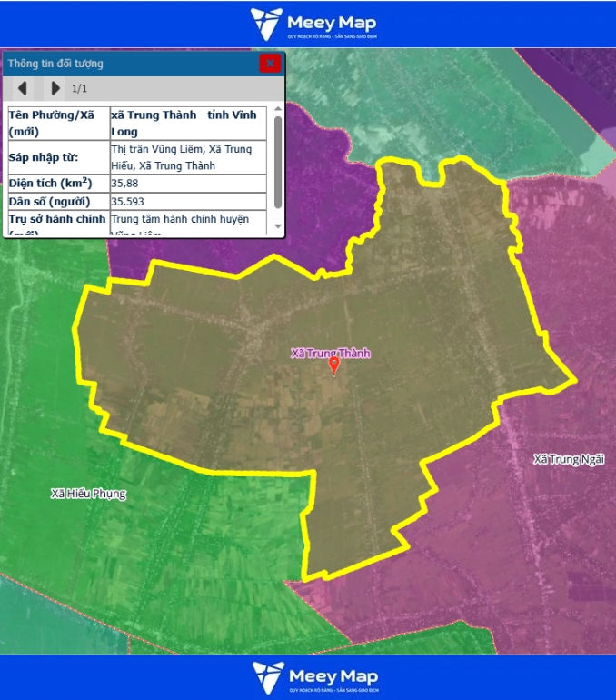Screen dimensions: 616x700
Task: Select the Xã Trung Thành map label
Action: 331,353
